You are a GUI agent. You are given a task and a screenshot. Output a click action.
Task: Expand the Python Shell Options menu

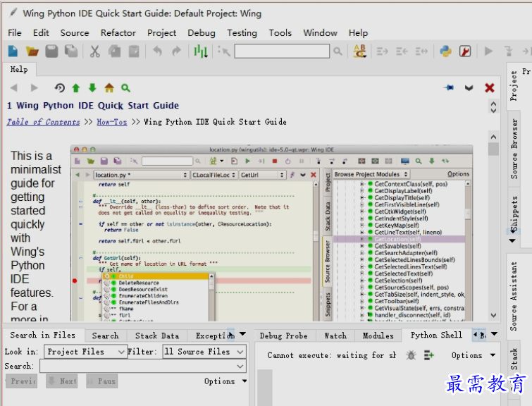474,355
